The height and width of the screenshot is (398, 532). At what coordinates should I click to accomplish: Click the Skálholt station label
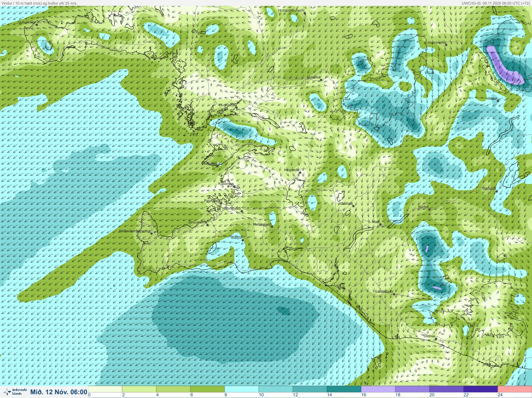click(346, 204)
